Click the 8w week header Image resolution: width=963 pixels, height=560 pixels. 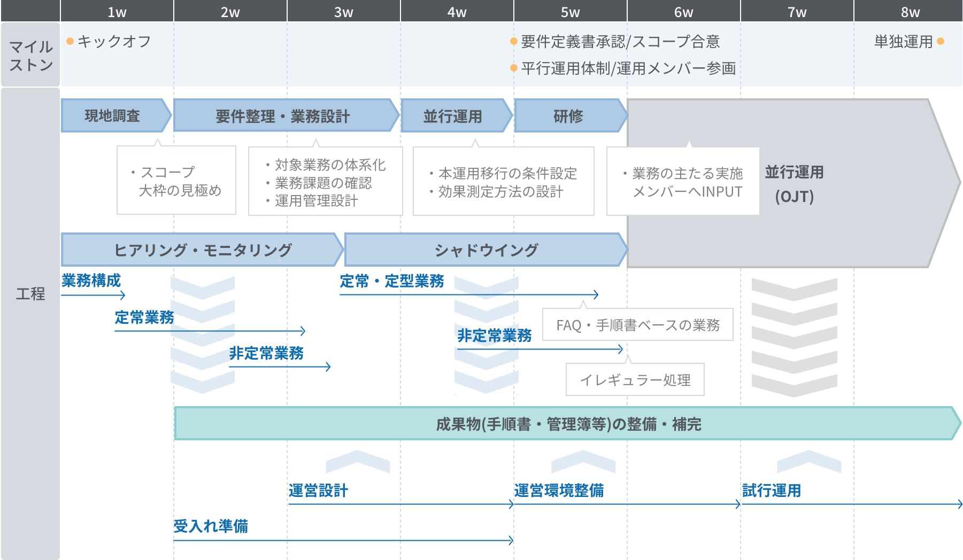pyautogui.click(x=908, y=11)
